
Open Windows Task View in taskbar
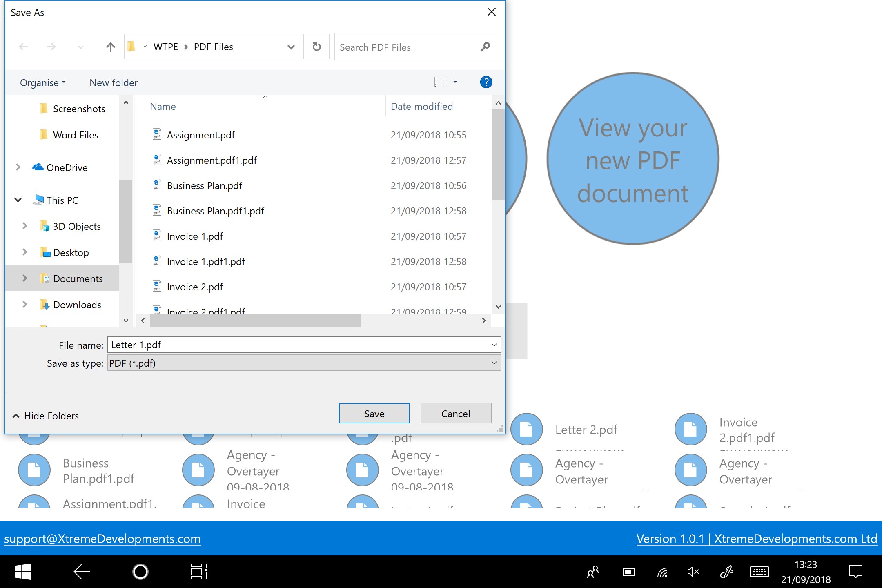click(199, 572)
